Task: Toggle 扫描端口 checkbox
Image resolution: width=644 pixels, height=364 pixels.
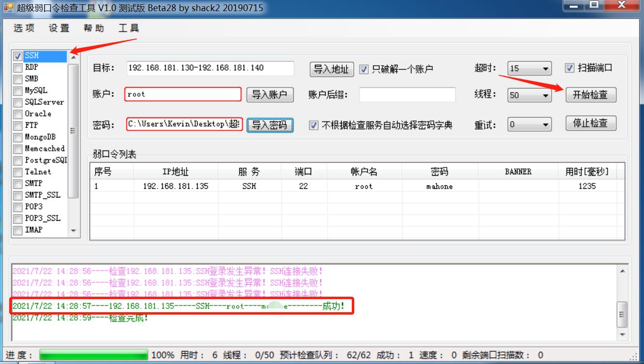Action: [x=570, y=68]
